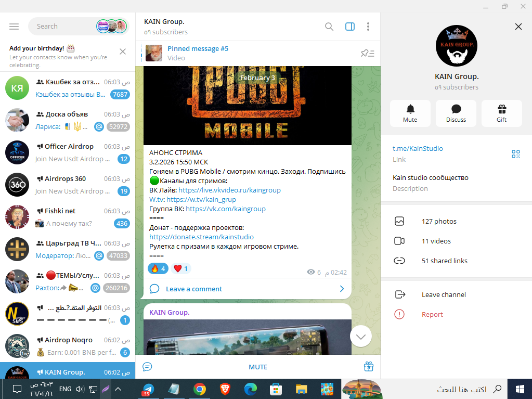Toggle the right info side panel
The height and width of the screenshot is (399, 532).
[x=350, y=27]
